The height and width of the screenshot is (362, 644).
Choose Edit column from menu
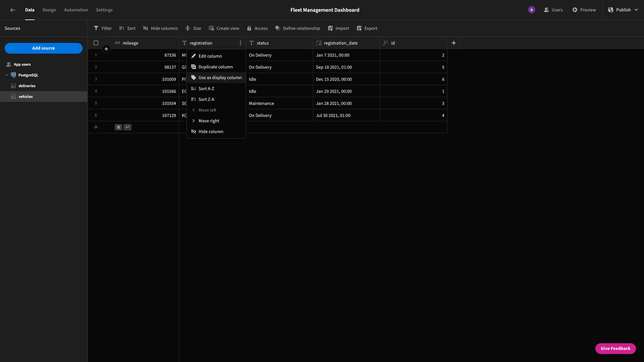(216, 56)
